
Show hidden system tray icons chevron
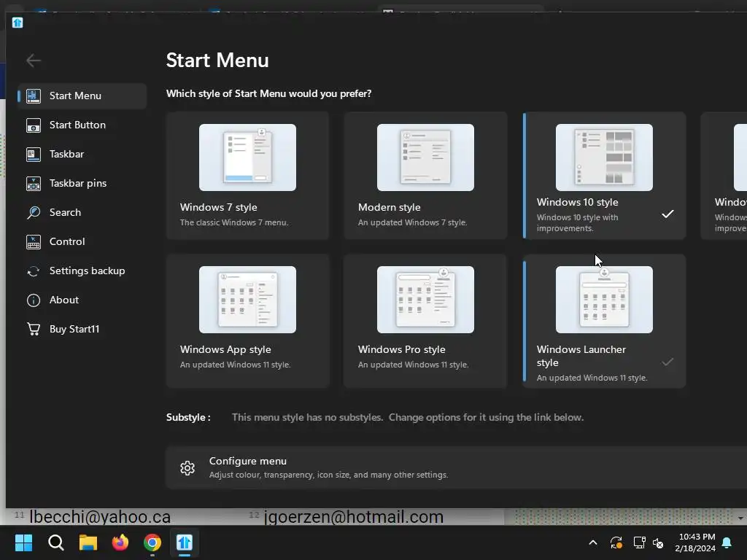pyautogui.click(x=593, y=542)
